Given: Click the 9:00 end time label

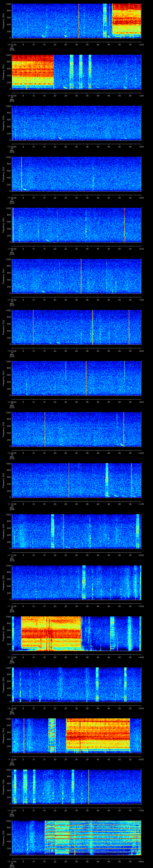Looking at the screenshot, I should click(x=141, y=402).
